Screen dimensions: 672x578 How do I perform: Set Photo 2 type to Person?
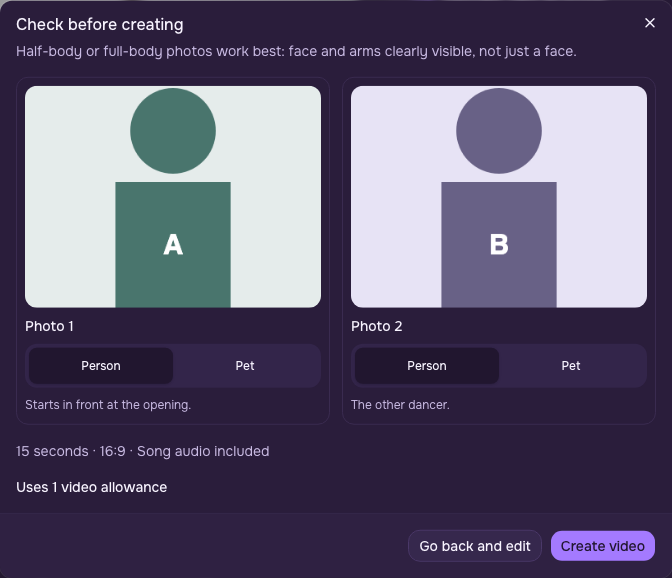point(427,366)
